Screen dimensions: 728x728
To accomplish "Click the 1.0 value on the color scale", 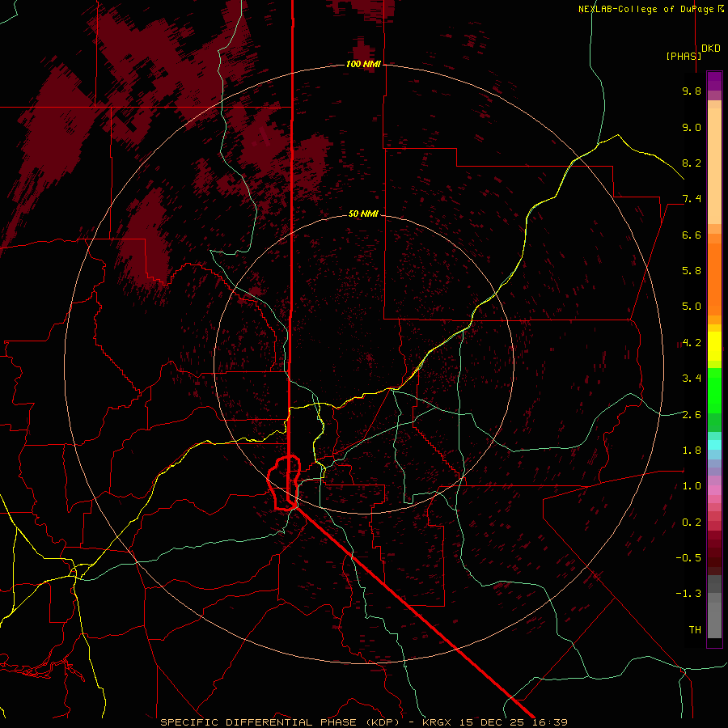I will point(692,486).
